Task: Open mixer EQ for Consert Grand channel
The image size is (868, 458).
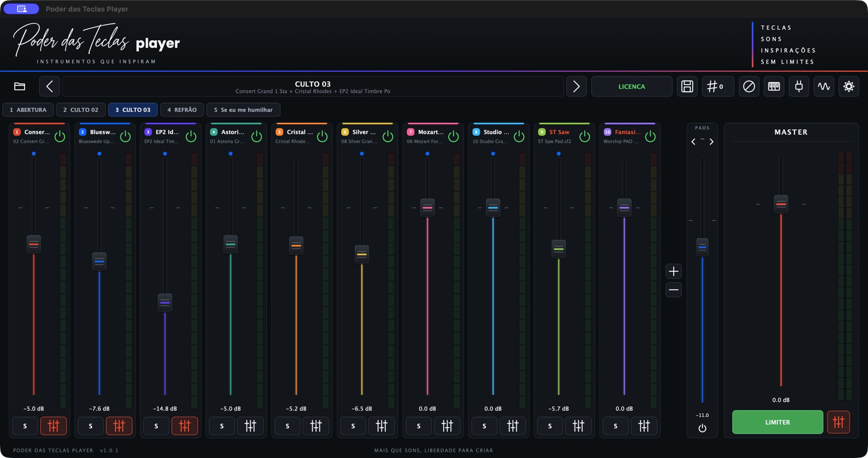Action: [53, 426]
